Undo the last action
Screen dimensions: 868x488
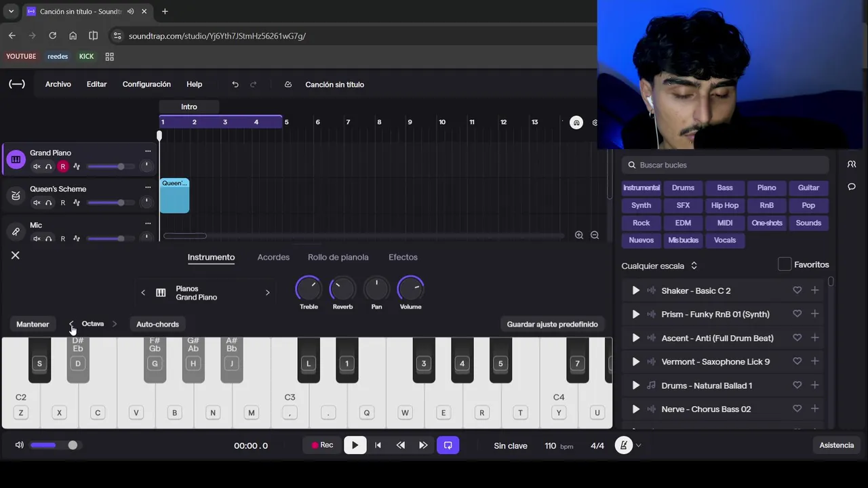click(x=235, y=85)
